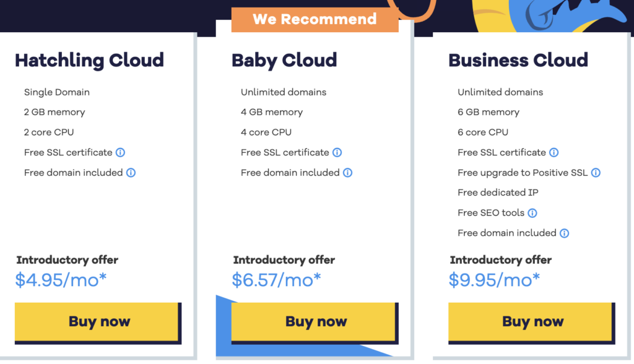Click the $4.95/mo introductory price

click(61, 280)
